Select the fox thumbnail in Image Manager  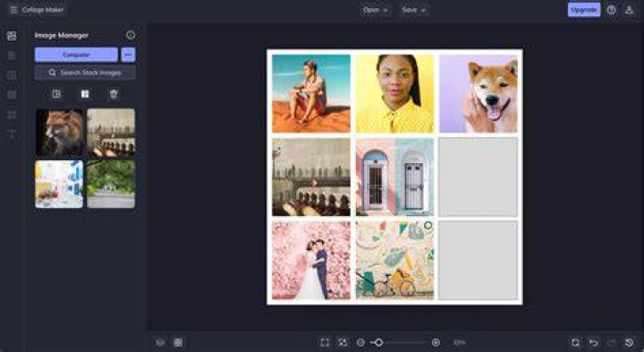point(60,133)
